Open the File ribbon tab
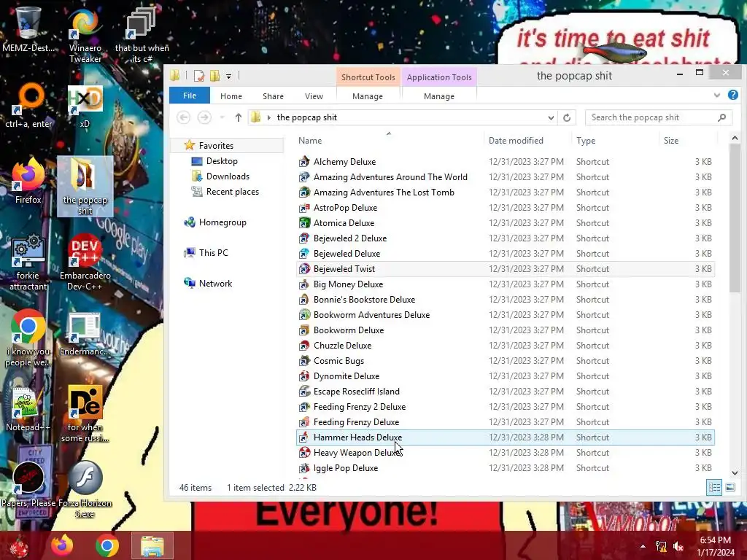 (190, 96)
